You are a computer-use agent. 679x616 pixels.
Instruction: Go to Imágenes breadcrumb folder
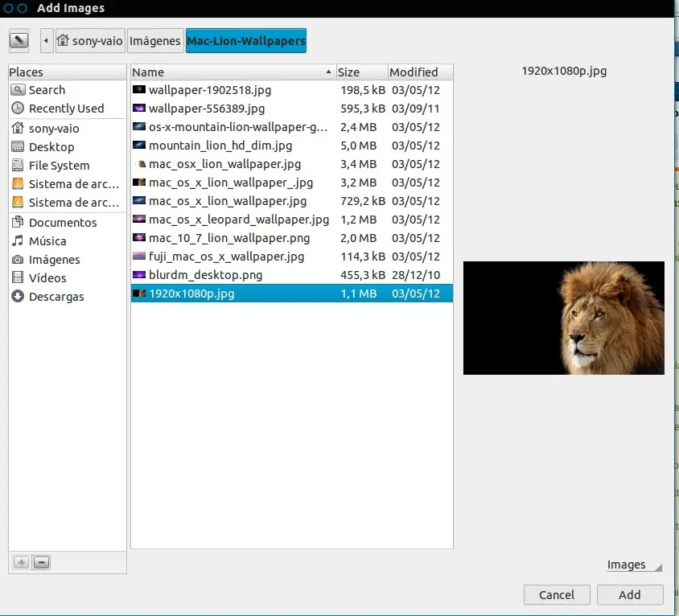click(155, 41)
